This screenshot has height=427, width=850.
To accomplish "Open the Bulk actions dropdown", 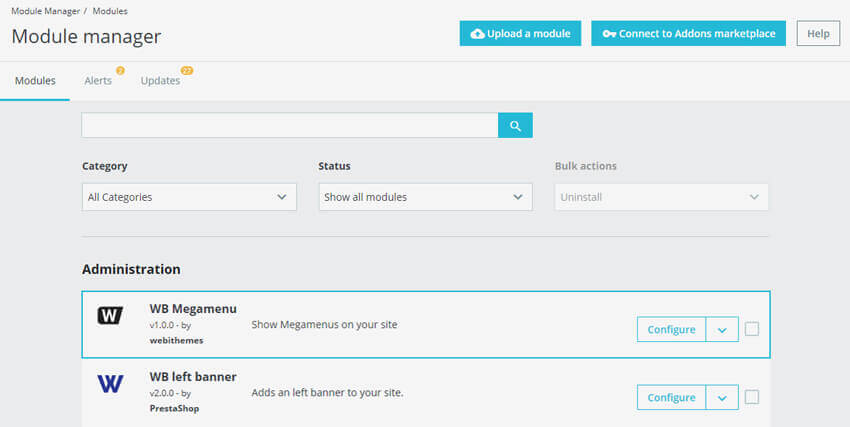I will 661,197.
